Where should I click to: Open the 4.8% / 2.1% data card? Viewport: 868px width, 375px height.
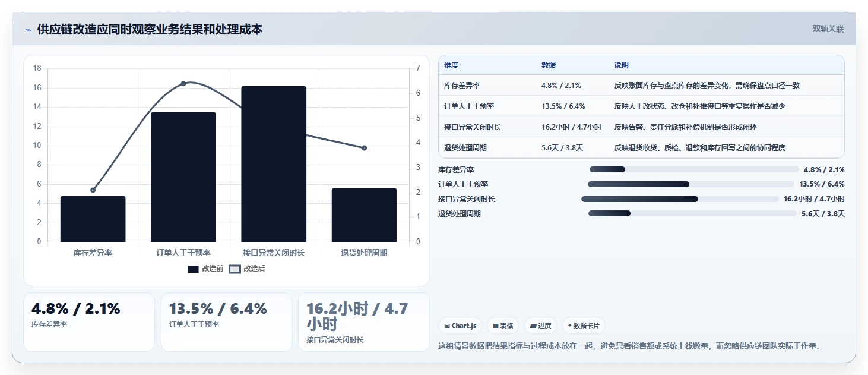(x=89, y=322)
